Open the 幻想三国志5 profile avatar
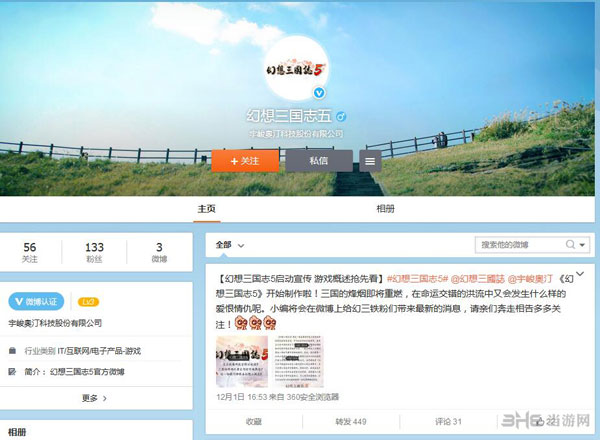600x440 pixels. [298, 67]
